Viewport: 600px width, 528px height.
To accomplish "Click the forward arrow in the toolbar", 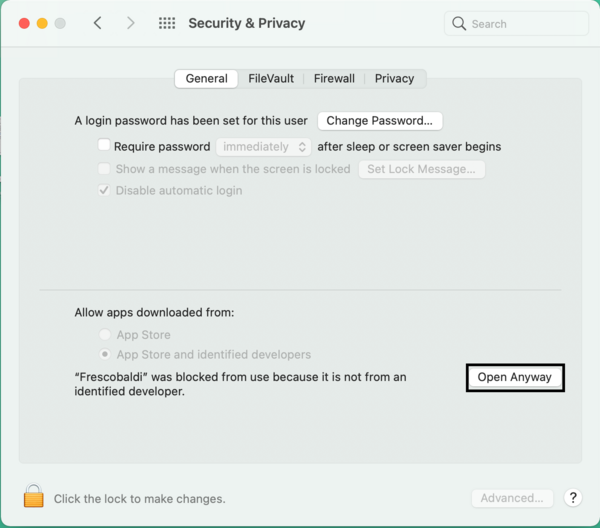I will click(130, 23).
